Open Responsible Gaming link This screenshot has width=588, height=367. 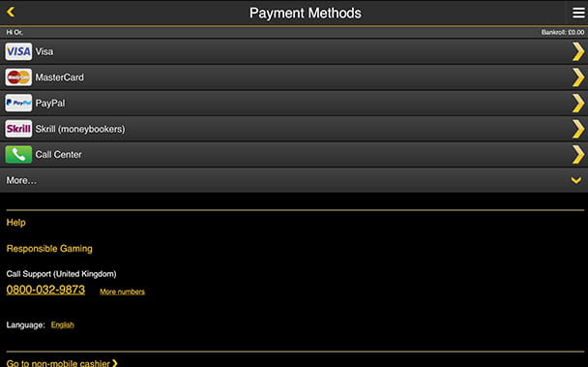click(49, 249)
